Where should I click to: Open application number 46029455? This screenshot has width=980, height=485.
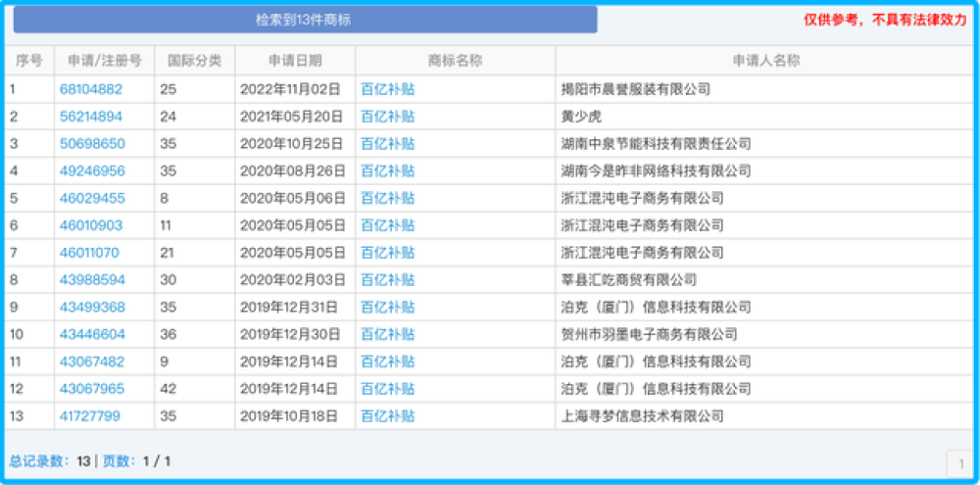(x=92, y=199)
